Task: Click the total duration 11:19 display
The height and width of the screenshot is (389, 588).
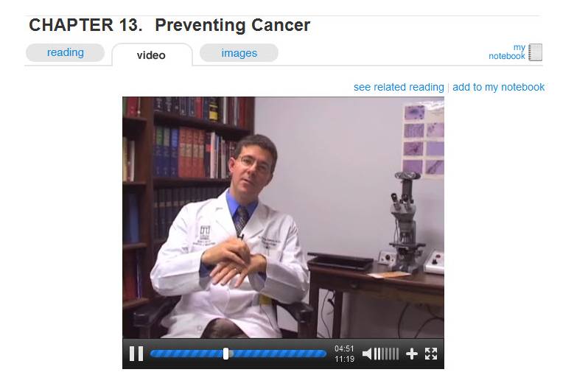Action: (x=344, y=359)
